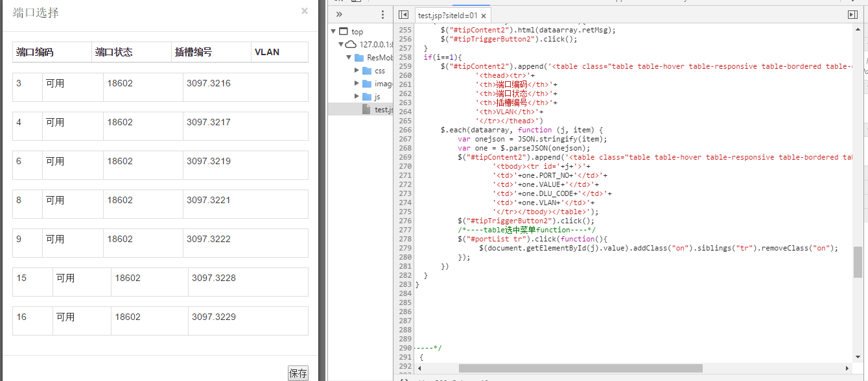Select the row with port number 16

(x=160, y=321)
